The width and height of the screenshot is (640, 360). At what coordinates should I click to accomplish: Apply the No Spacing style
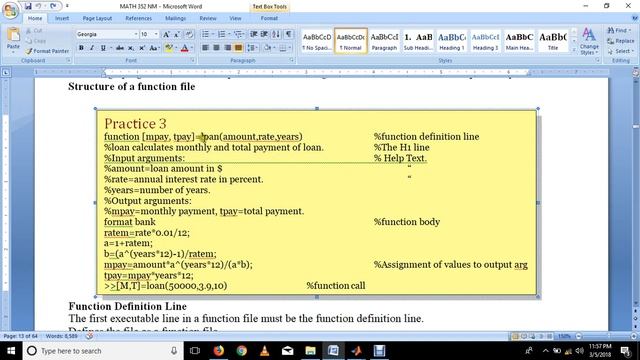click(317, 41)
